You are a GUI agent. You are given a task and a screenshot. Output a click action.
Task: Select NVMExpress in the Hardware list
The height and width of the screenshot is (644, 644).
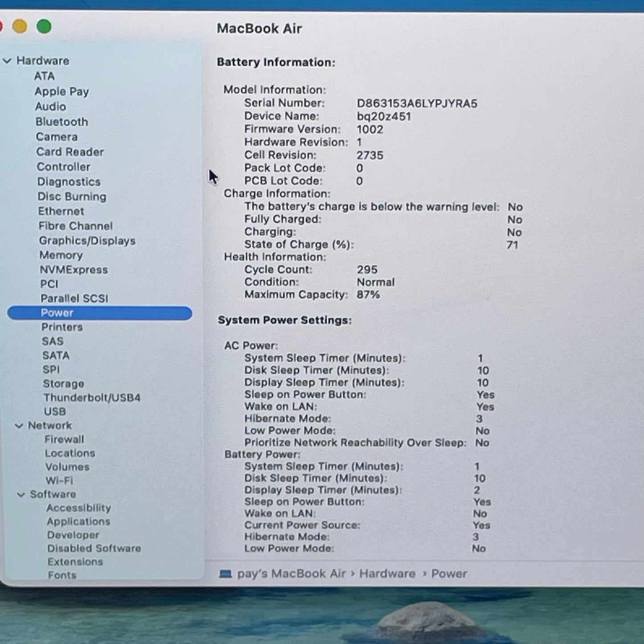point(74,270)
